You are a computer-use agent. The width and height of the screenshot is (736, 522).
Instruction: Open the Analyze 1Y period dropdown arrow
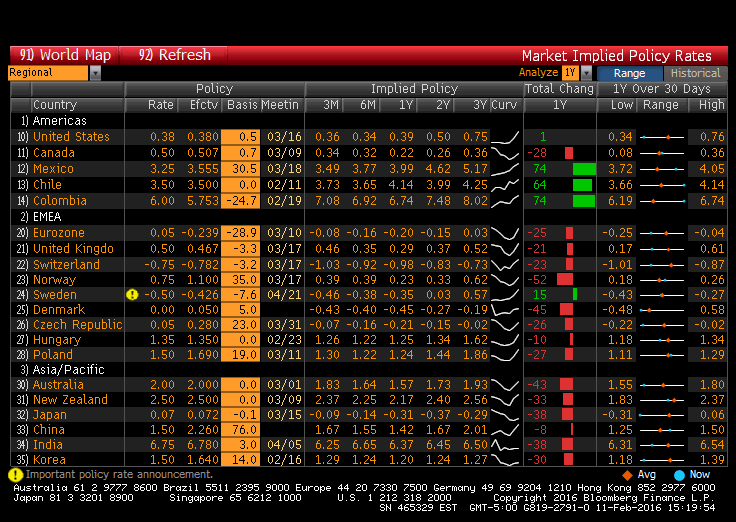point(586,73)
